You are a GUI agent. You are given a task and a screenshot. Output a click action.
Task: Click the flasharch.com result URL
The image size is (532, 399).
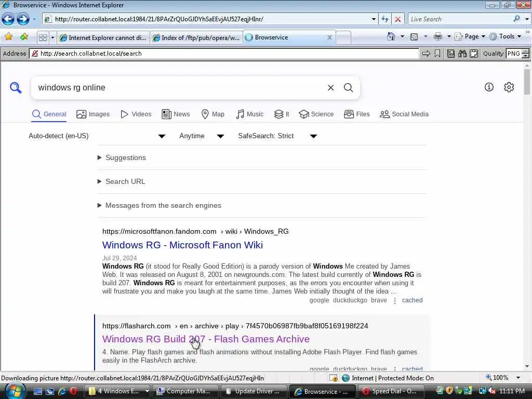(x=235, y=326)
